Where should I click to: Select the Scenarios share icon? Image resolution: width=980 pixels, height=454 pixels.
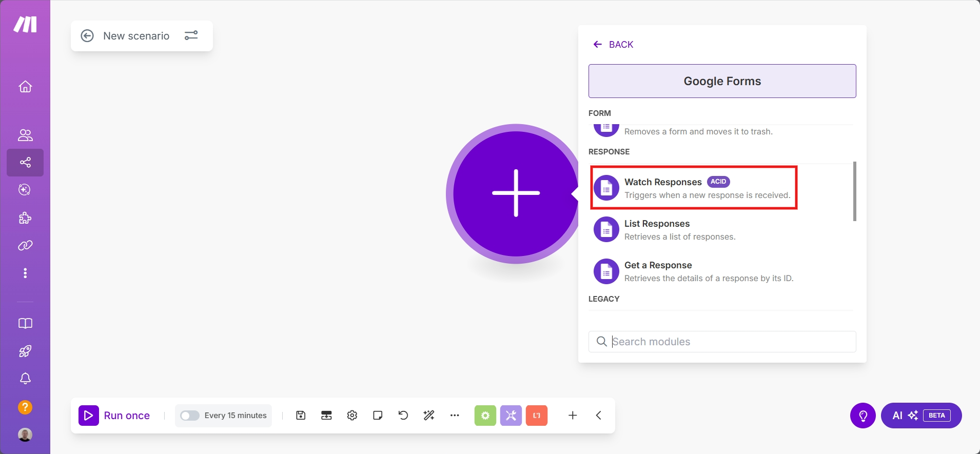pyautogui.click(x=25, y=163)
